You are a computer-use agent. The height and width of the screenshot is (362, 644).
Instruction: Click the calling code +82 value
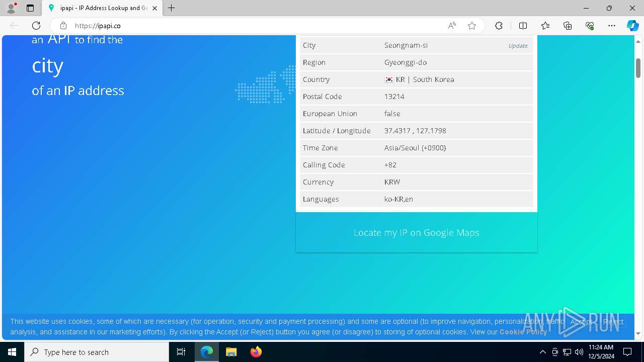(x=390, y=165)
